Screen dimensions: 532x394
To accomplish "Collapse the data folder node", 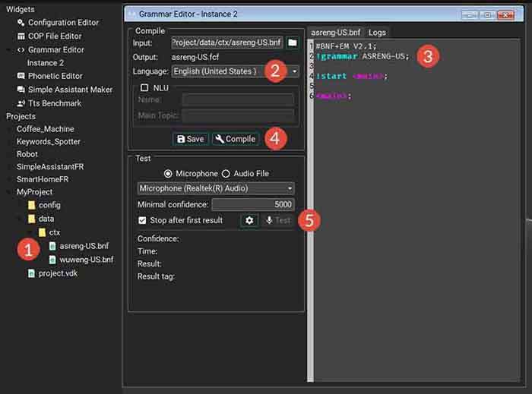I will (20, 219).
